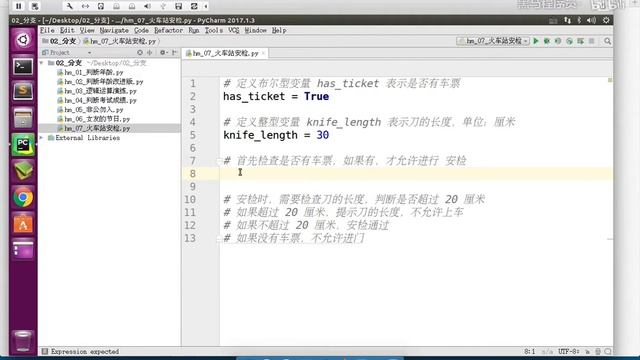Open the Tools menu
Viewport: 640px width, 360px height.
click(213, 31)
